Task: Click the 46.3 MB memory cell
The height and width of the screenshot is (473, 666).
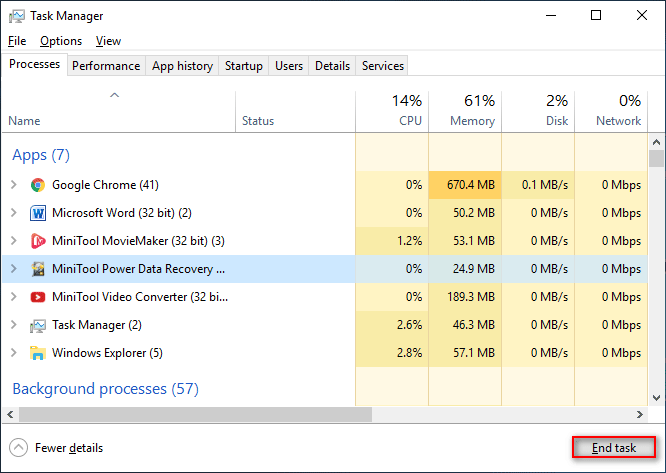Action: (465, 325)
